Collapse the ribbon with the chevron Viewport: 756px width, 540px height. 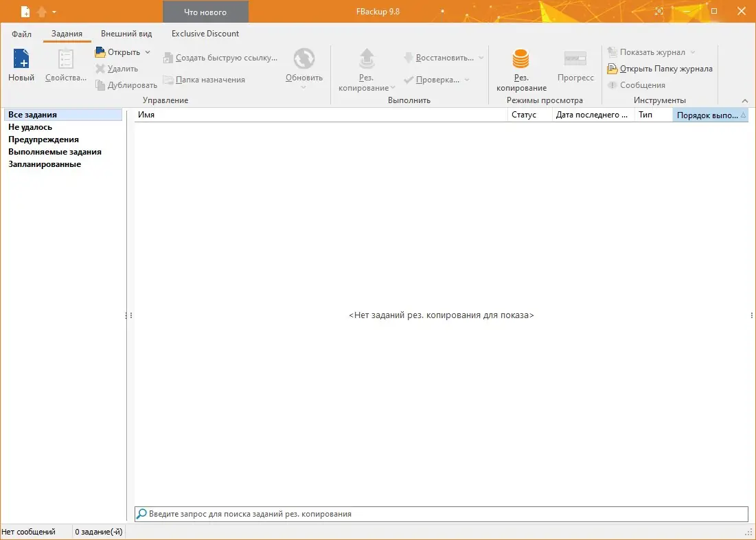tap(745, 100)
